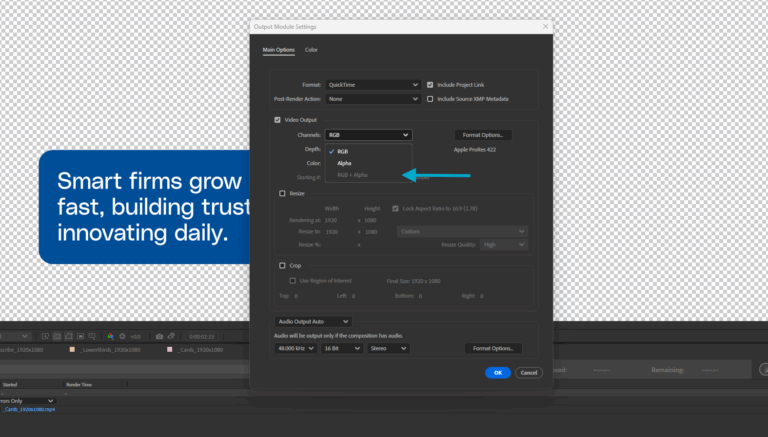Viewport: 768px width, 437px height.
Task: Click the Take Snapshot camera icon
Action: pos(159,336)
